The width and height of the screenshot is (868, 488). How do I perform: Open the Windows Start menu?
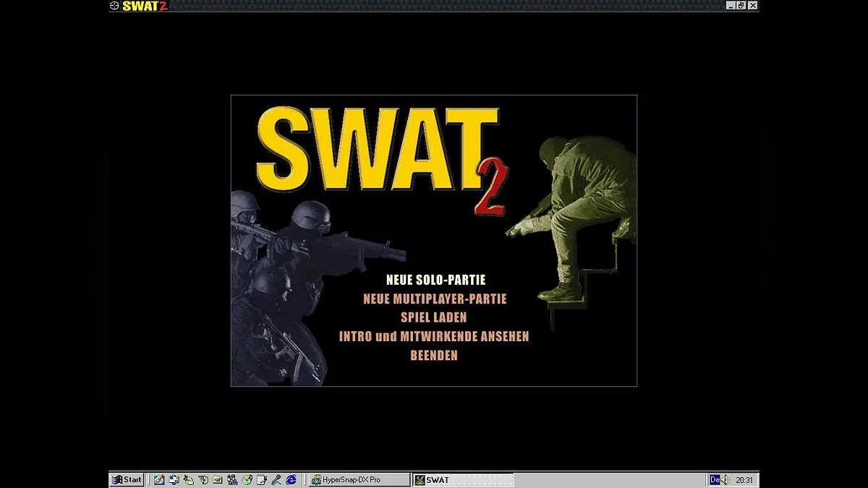(127, 479)
